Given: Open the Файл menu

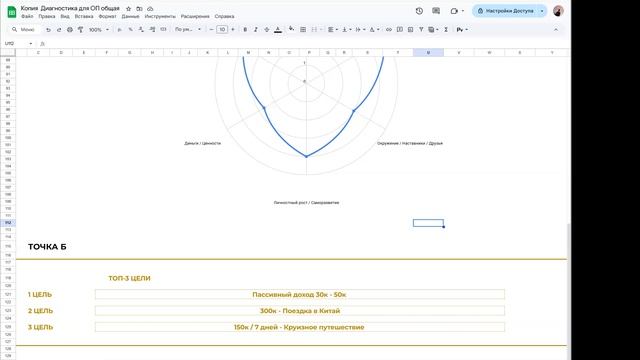Looking at the screenshot, I should point(27,16).
